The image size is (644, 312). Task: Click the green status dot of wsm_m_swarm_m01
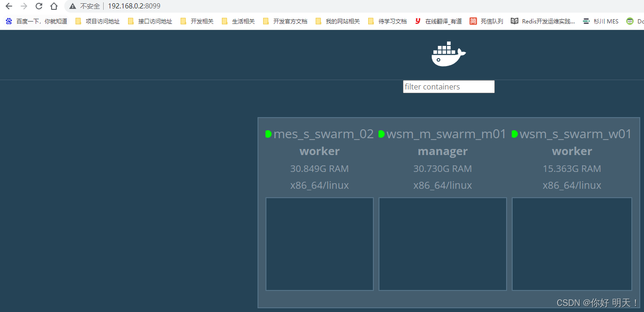pos(381,134)
